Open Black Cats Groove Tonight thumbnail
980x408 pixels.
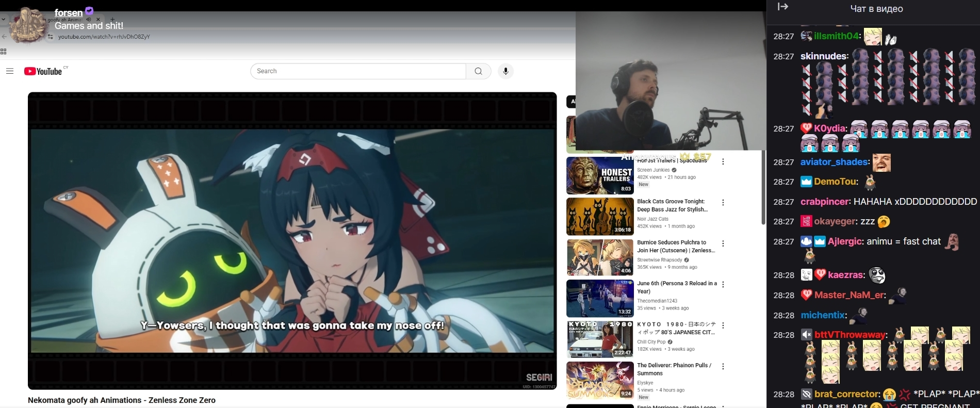[x=600, y=217]
